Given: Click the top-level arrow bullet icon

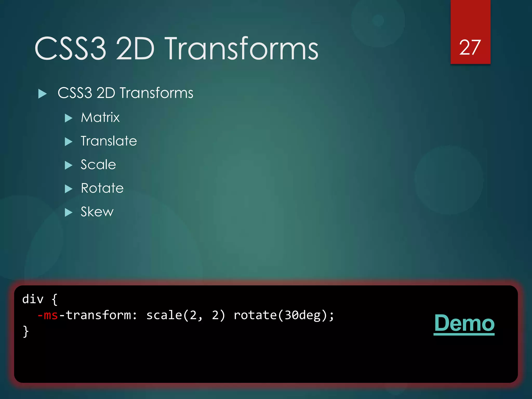Looking at the screenshot, I should pos(42,94).
